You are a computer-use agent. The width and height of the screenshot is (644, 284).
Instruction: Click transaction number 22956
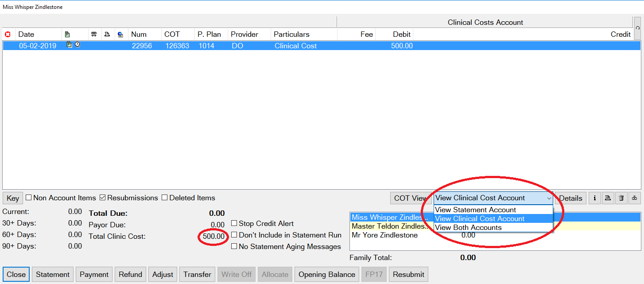pyautogui.click(x=142, y=46)
